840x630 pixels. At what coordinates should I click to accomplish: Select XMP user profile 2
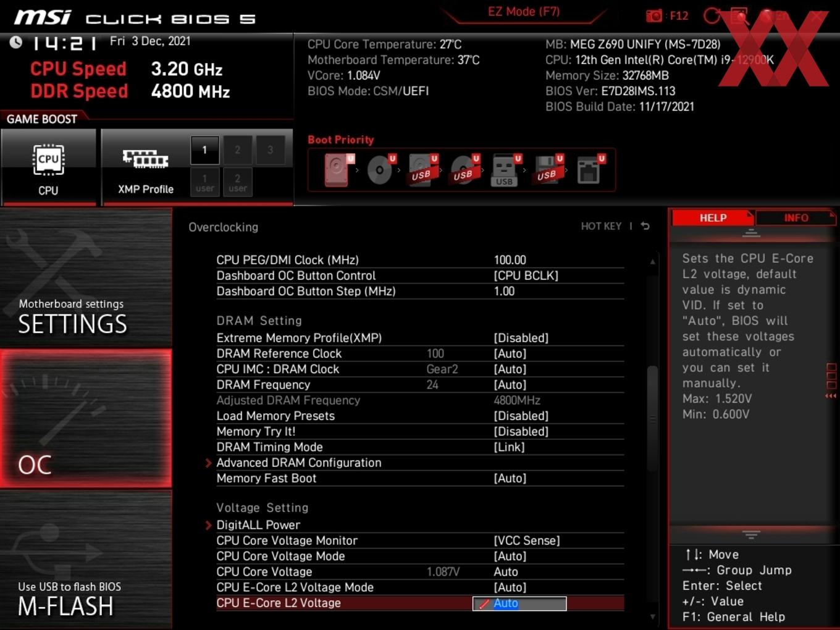coord(237,182)
